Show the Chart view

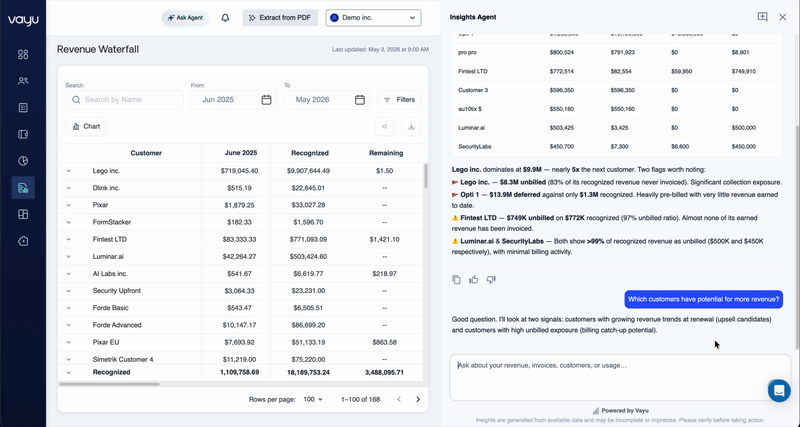coord(85,127)
